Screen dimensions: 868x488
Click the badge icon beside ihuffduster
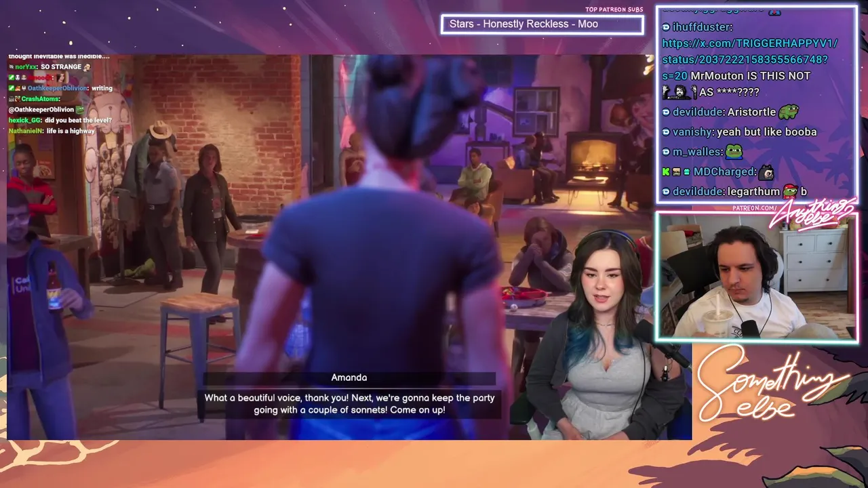(666, 27)
